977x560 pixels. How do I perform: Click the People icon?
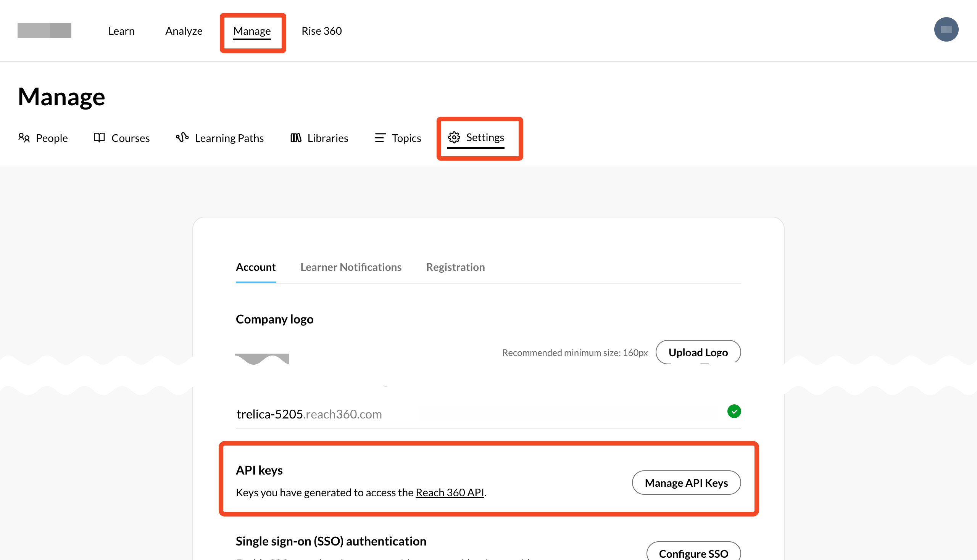24,138
